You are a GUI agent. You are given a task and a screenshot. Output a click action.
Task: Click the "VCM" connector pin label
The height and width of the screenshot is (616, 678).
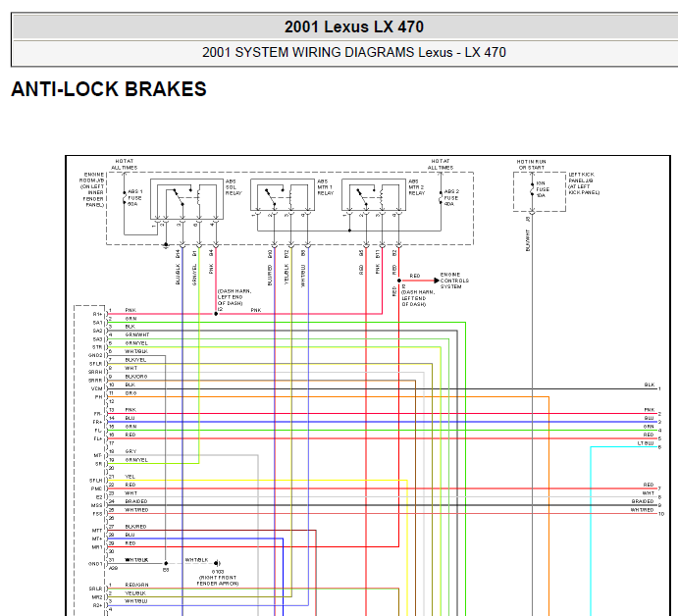click(x=97, y=388)
